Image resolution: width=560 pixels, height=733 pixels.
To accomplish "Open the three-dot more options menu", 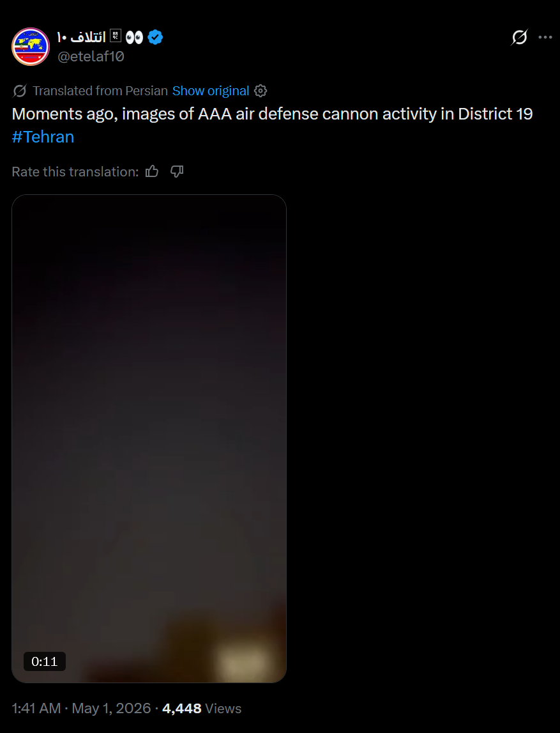I will (x=545, y=37).
